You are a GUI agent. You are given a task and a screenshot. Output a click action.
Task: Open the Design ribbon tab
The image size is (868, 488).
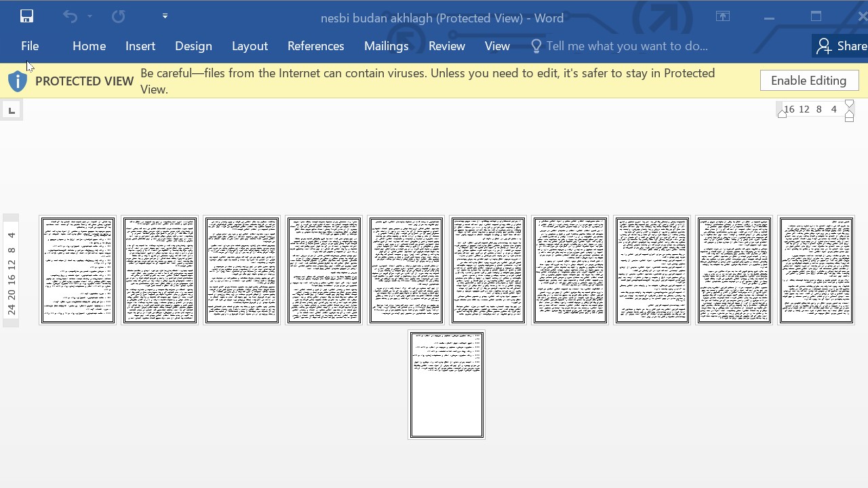(193, 46)
